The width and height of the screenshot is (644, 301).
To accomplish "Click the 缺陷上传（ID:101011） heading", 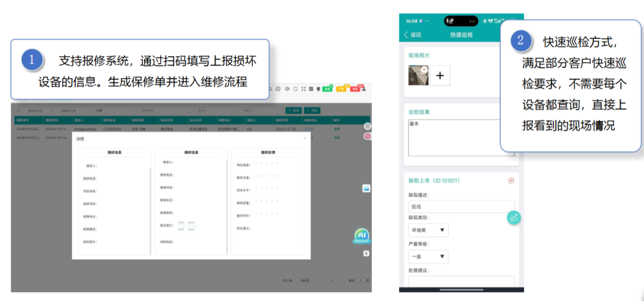I will click(434, 180).
